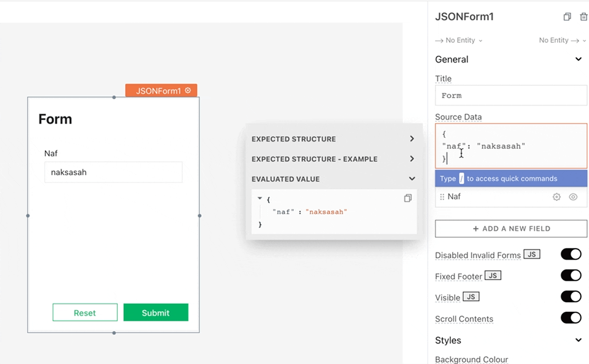This screenshot has height=364, width=589.
Task: Click the Naf field row label
Action: click(454, 197)
